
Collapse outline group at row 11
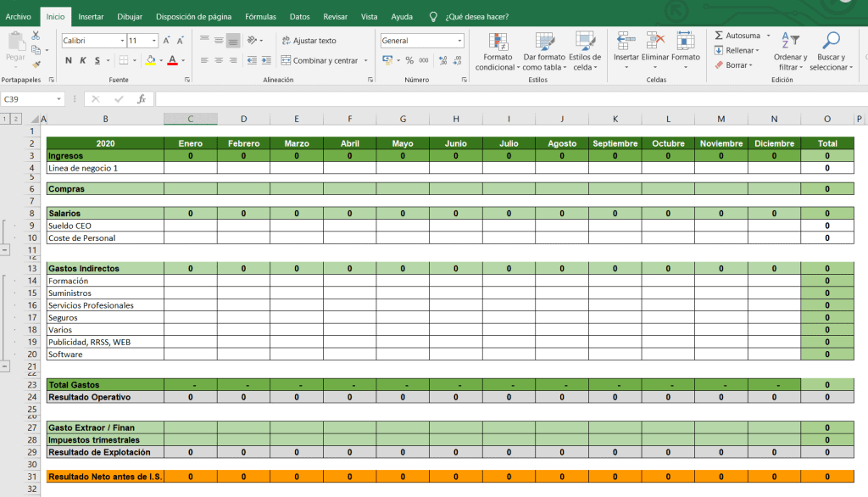click(x=4, y=250)
